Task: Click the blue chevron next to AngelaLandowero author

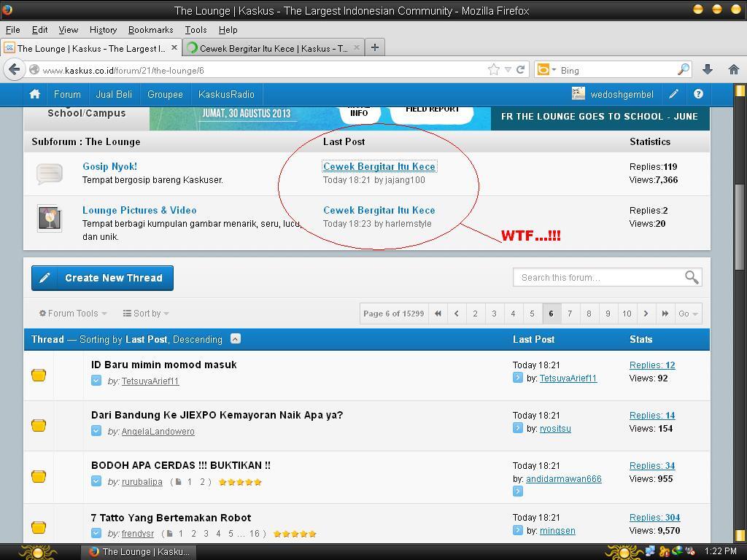Action: click(96, 431)
